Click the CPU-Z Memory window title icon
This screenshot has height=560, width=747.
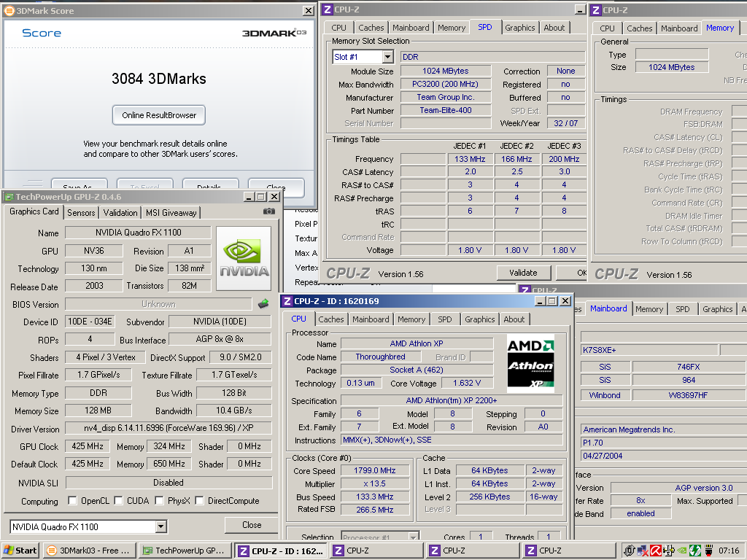596,9
